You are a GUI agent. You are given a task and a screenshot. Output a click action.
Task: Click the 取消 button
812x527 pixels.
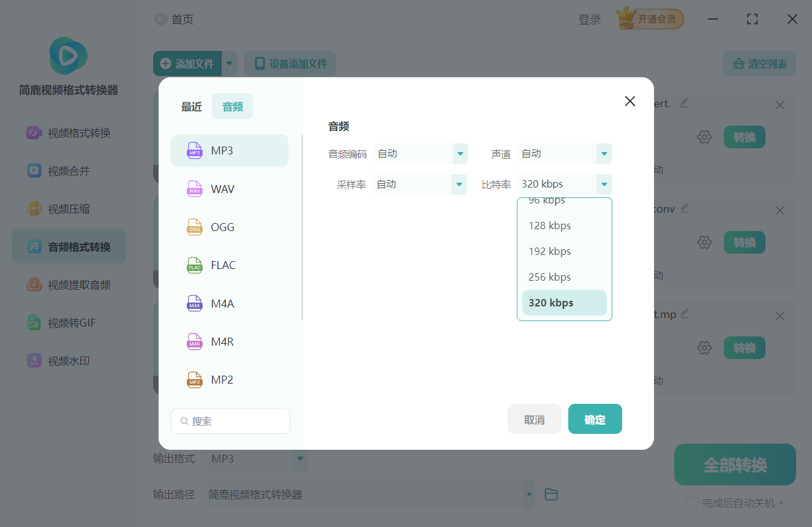point(535,419)
